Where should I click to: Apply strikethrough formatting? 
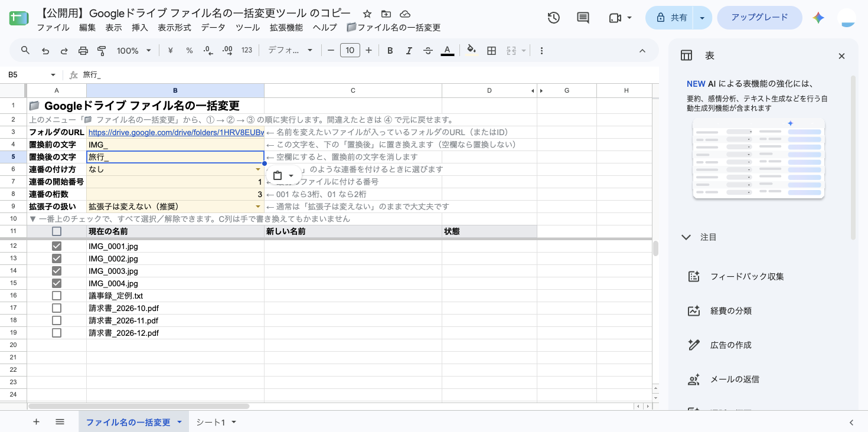(x=428, y=51)
